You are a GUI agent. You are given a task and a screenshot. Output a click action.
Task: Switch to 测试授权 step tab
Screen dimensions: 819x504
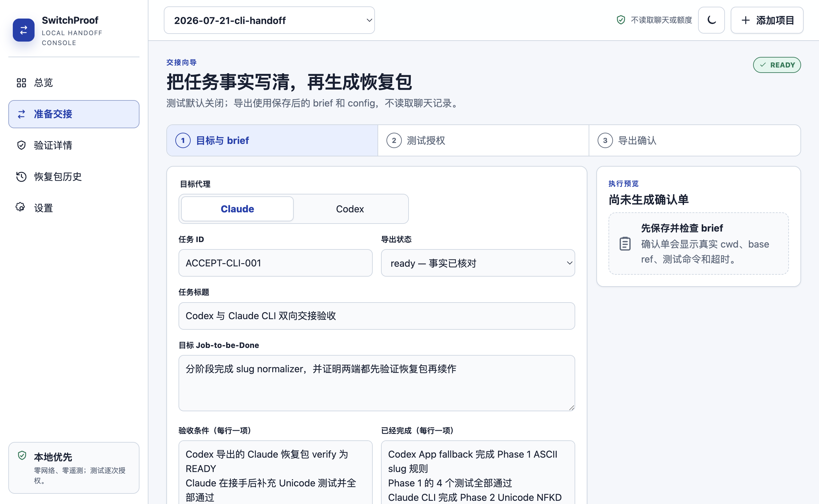(483, 140)
